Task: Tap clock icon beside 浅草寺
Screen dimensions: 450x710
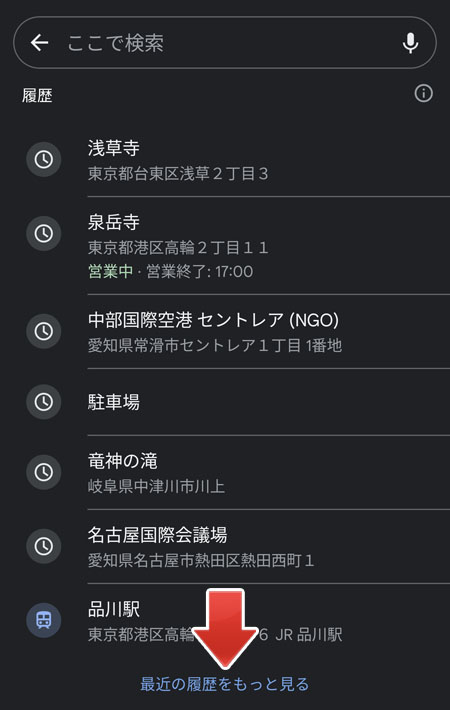Action: (x=43, y=159)
